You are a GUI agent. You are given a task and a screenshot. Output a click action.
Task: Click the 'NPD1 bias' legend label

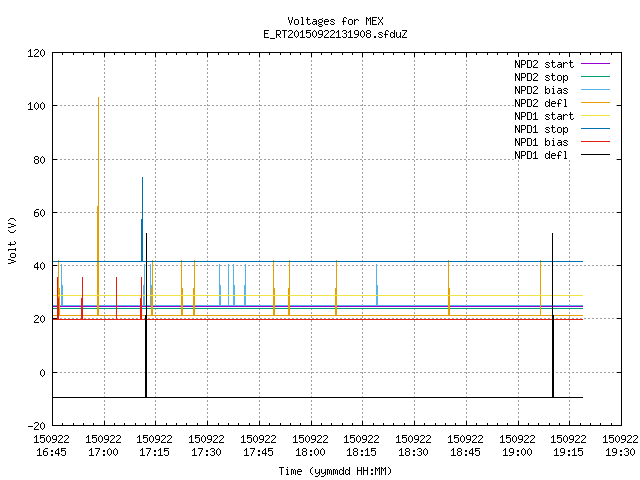[x=541, y=142]
